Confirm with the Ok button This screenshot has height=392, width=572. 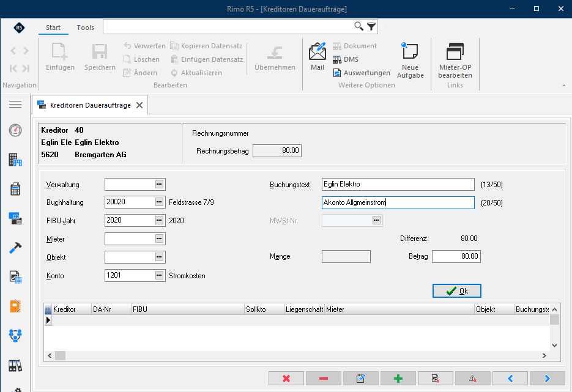[457, 290]
